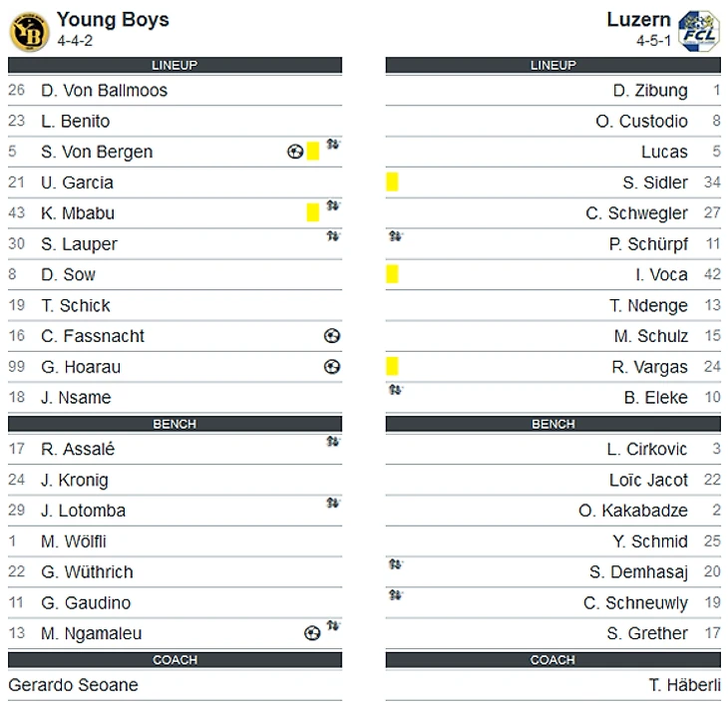The height and width of the screenshot is (704, 728).
Task: Click M. Ngamaleu's goal ball icon
Action: click(312, 633)
